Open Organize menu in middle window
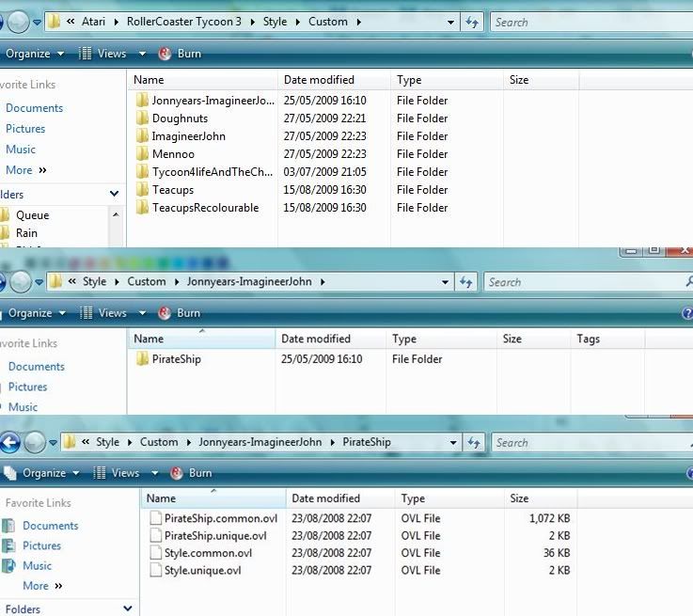The image size is (693, 616). point(37,313)
